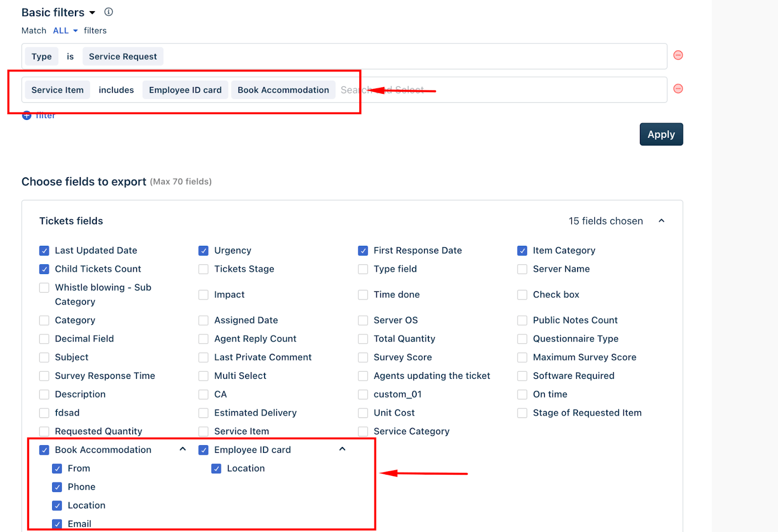Click the Service Request value chip
This screenshot has height=532, width=778.
point(123,56)
